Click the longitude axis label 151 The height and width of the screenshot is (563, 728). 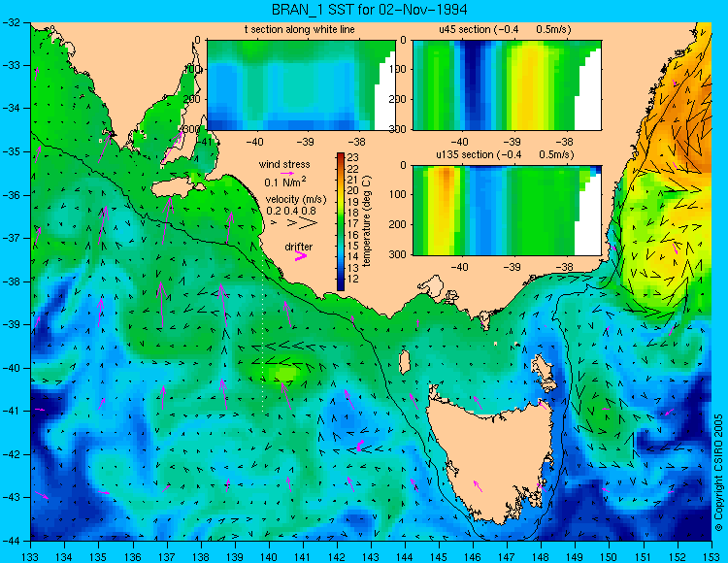pos(643,557)
